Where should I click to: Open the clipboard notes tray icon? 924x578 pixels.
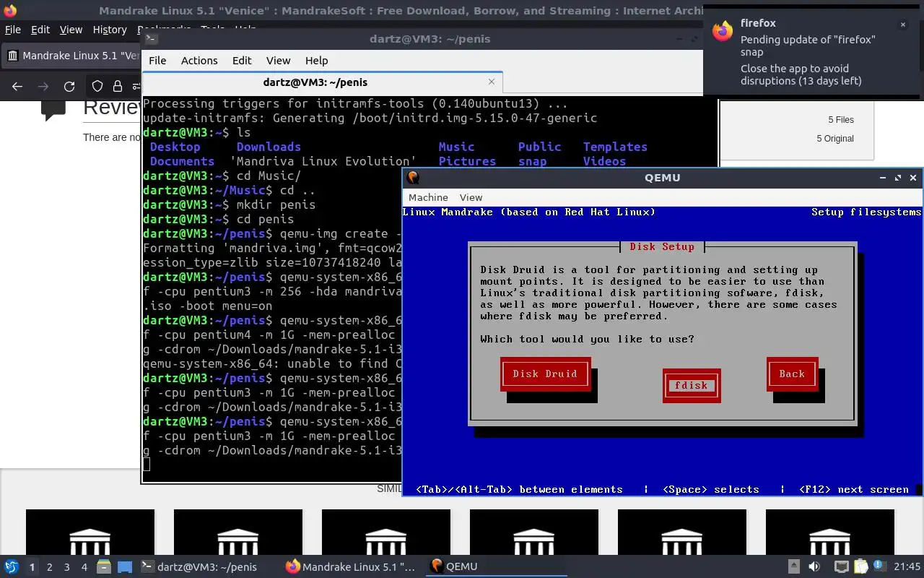860,566
